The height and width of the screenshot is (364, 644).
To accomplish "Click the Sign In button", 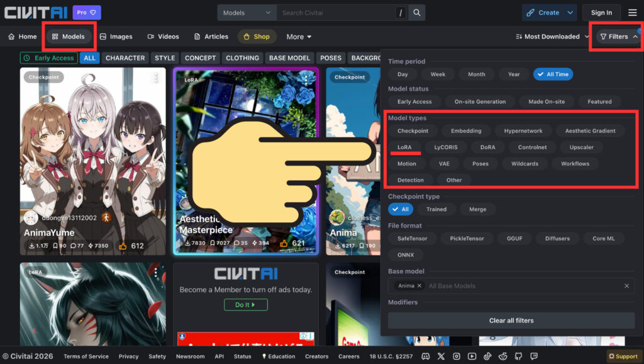I will coord(601,13).
